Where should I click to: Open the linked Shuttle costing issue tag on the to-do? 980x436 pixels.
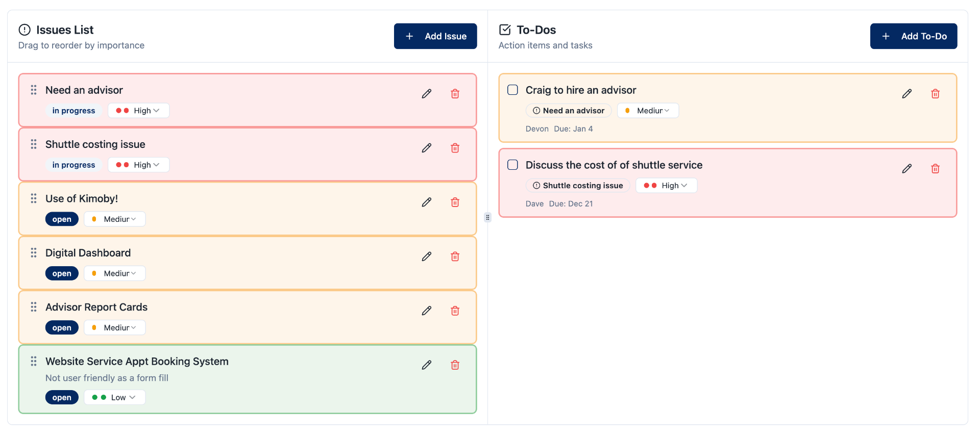click(578, 186)
